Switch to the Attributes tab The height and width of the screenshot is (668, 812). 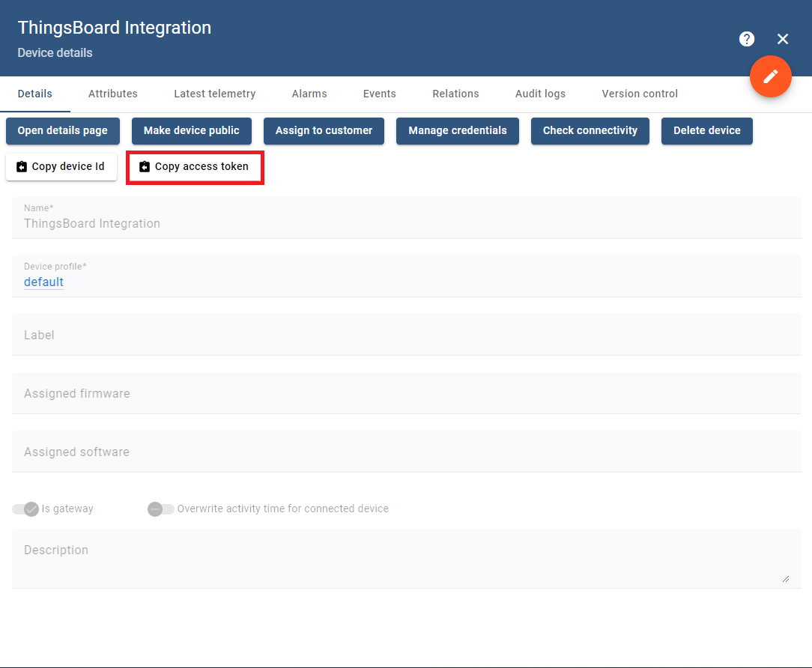pos(112,94)
